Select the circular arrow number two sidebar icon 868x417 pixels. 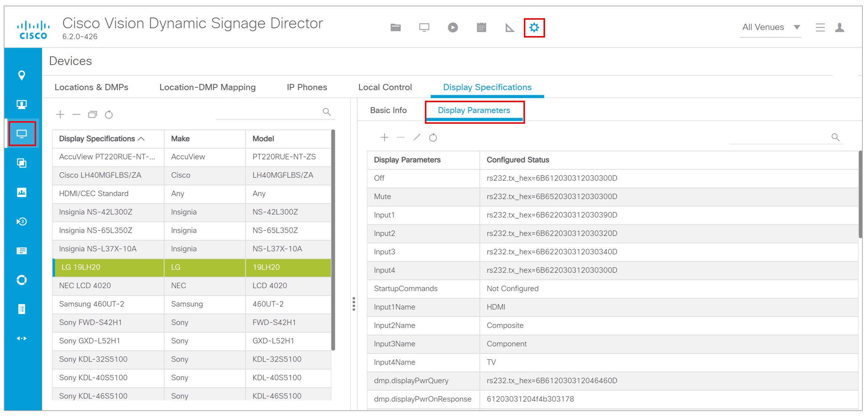pyautogui.click(x=22, y=222)
